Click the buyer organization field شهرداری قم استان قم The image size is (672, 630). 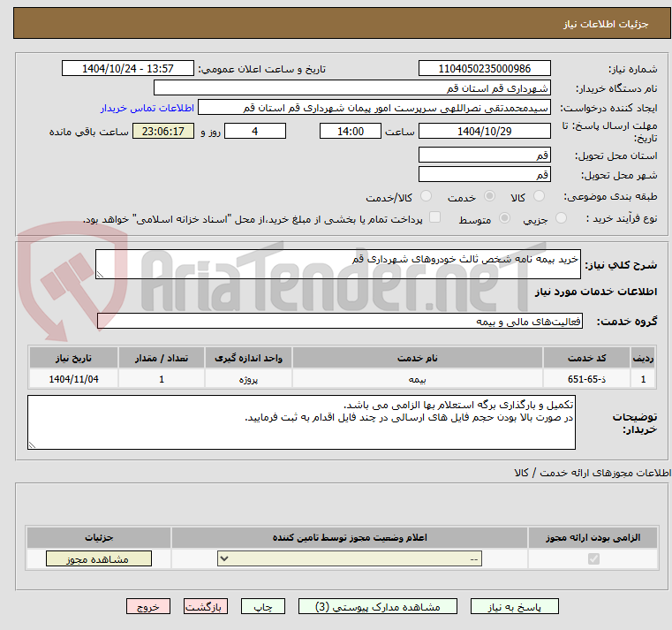(x=351, y=87)
